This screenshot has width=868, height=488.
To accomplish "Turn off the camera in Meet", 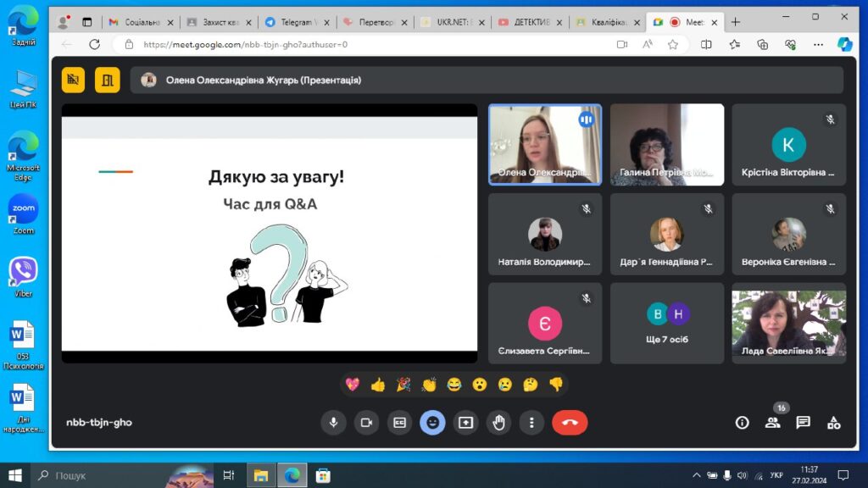I will [366, 422].
